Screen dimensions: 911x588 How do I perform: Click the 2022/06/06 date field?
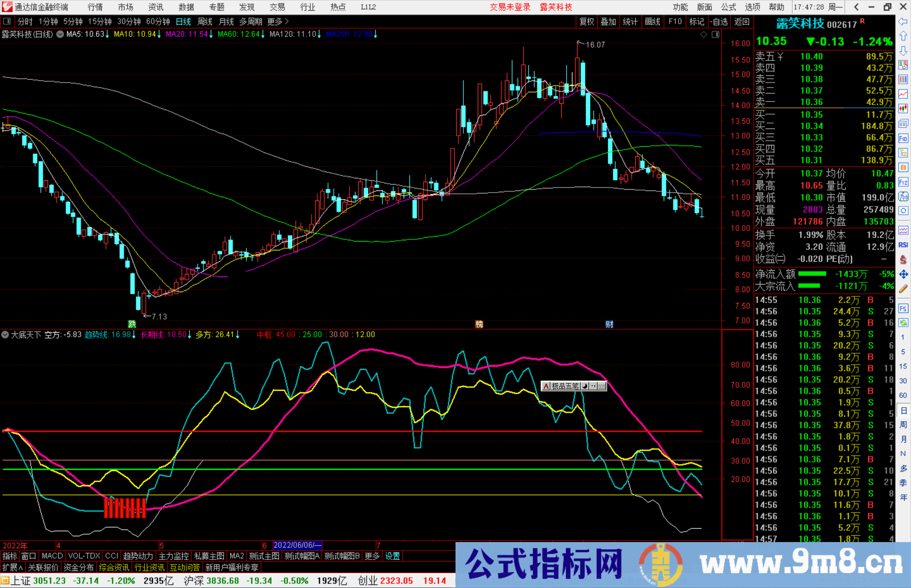click(297, 545)
